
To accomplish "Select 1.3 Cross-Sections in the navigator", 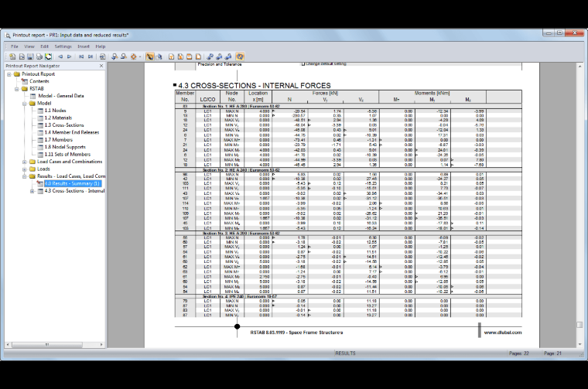I will pyautogui.click(x=64, y=125).
